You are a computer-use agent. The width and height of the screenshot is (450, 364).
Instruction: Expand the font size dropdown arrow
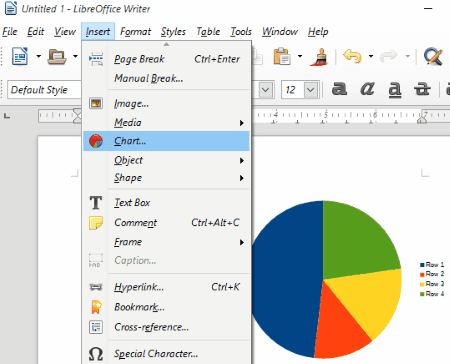click(311, 90)
